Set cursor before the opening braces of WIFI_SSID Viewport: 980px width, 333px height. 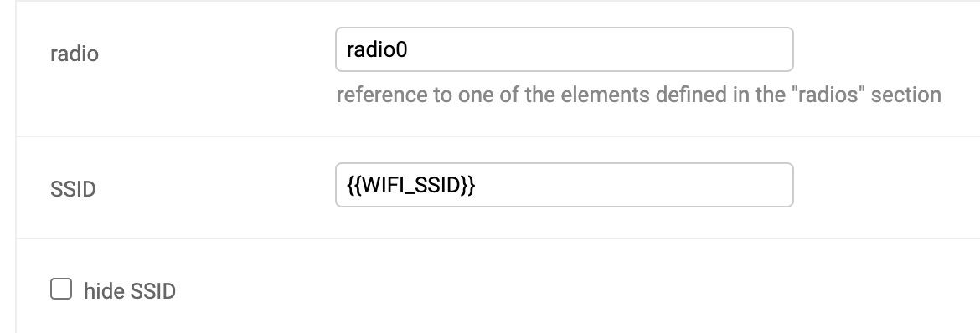346,186
